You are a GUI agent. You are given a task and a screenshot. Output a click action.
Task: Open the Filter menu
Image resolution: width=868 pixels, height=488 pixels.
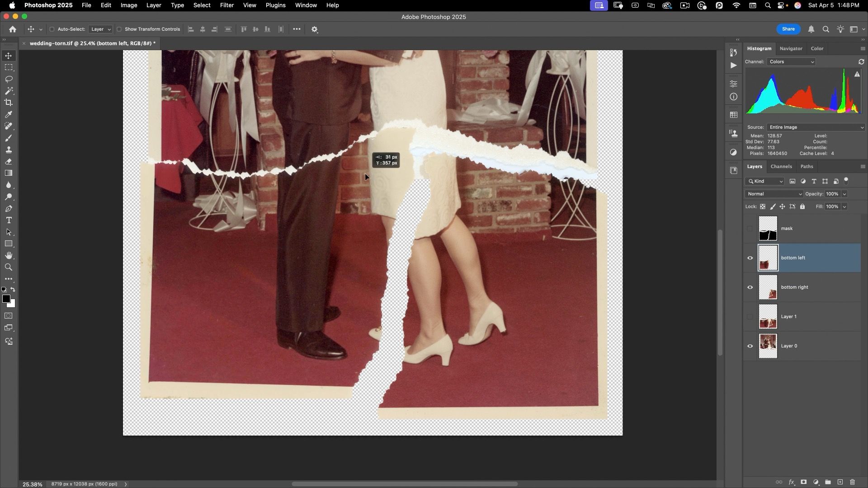pos(226,5)
